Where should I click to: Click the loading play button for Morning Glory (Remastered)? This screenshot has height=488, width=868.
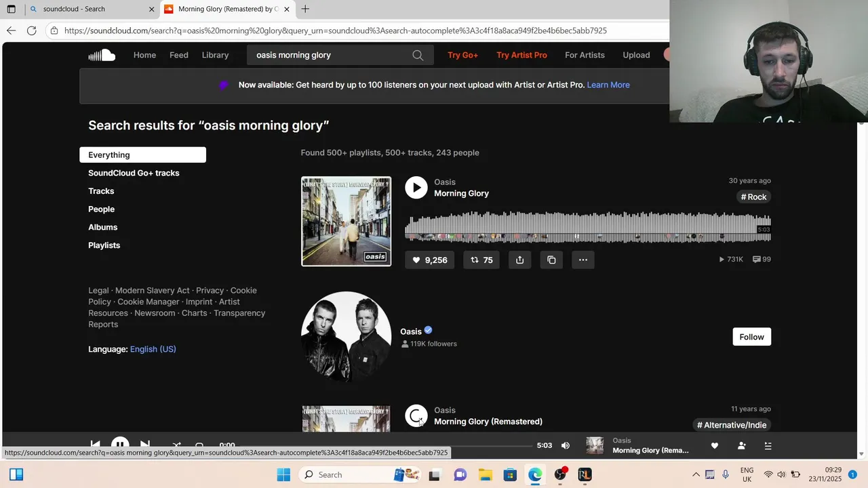[x=416, y=415]
